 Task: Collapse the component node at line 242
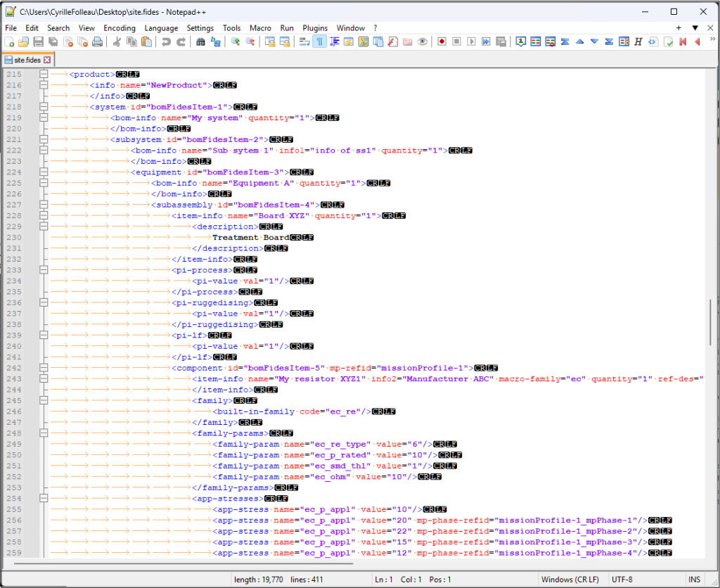tap(44, 368)
